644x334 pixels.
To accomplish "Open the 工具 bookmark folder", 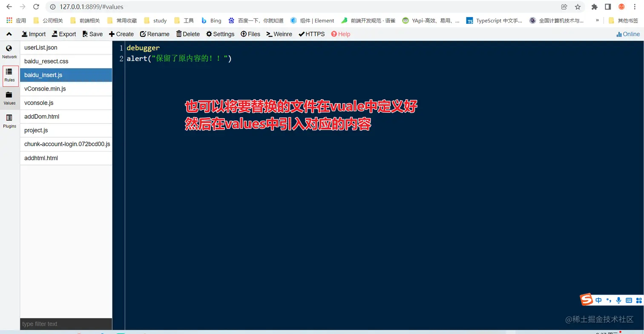I will point(184,20).
